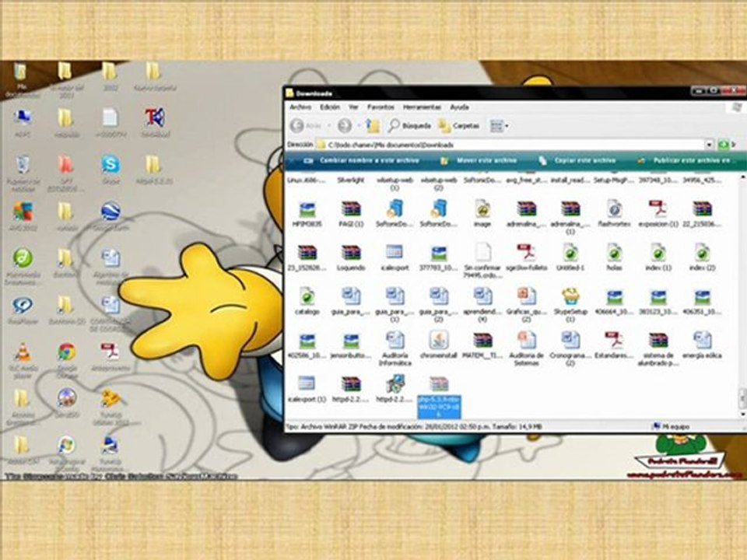Select the Loquendo archive file
Image resolution: width=747 pixels, height=560 pixels.
[x=351, y=257]
